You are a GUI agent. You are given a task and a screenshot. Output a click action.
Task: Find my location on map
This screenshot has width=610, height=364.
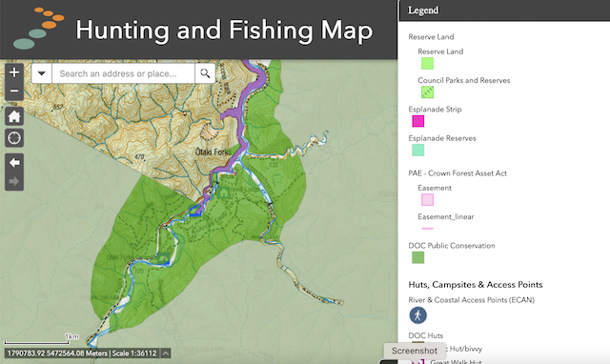click(x=14, y=137)
